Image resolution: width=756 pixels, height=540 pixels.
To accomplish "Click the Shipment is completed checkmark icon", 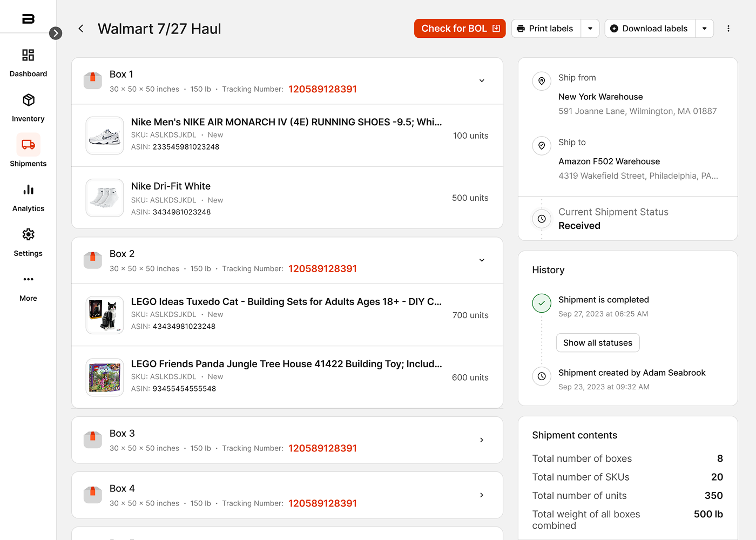I will [x=542, y=303].
